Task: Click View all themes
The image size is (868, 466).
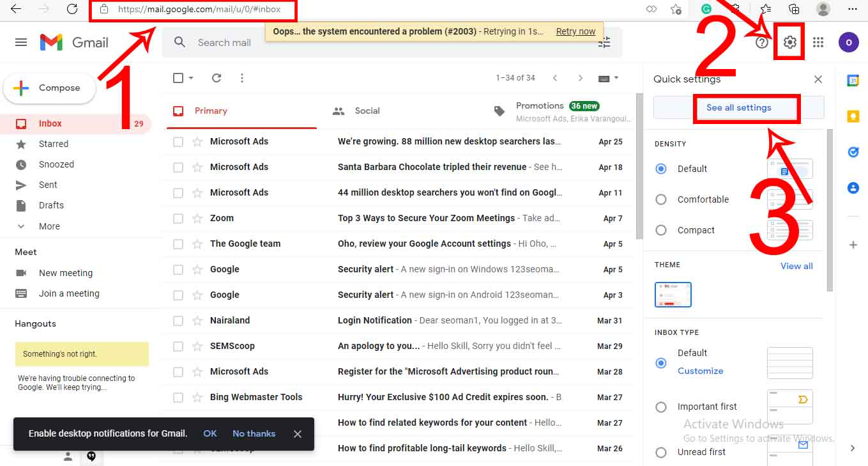Action: point(796,266)
